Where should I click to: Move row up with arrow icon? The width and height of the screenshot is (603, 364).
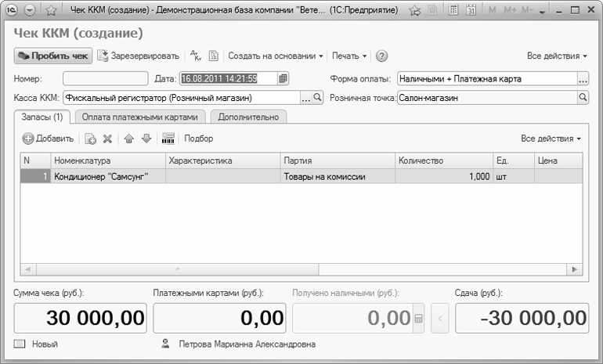[x=129, y=139]
